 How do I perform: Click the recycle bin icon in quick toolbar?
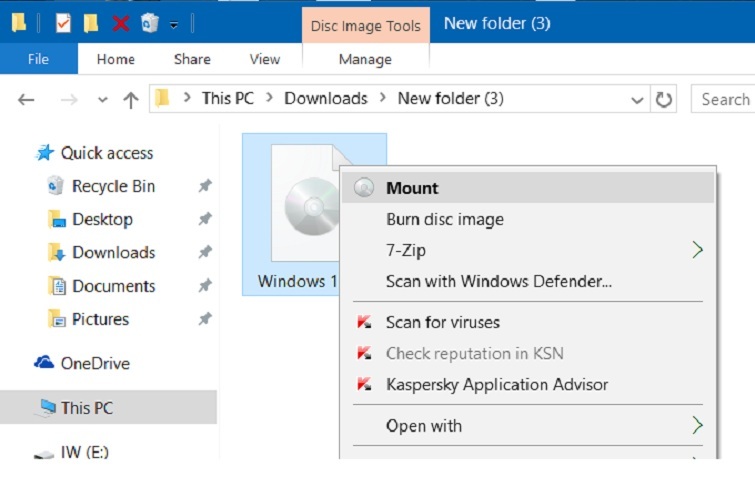149,23
